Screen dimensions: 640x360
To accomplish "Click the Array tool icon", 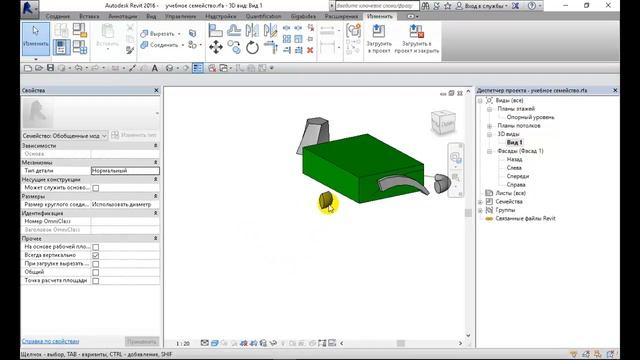I will point(287,39).
